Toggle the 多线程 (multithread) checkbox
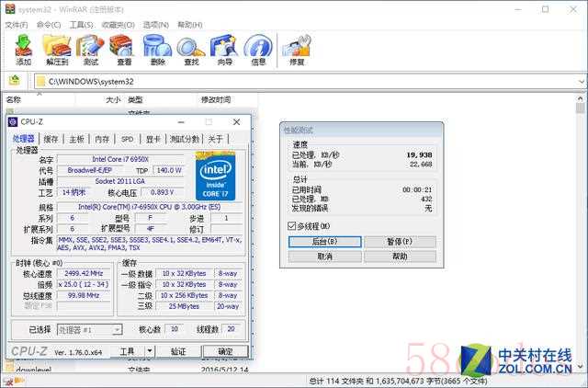Image resolution: width=588 pixels, height=388 pixels. tap(292, 226)
